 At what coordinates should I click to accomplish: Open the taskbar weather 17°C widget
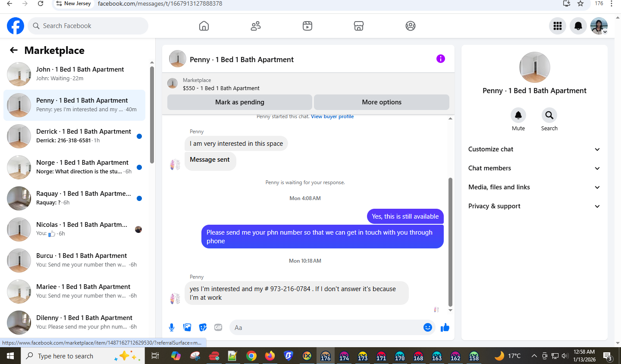pos(508,356)
